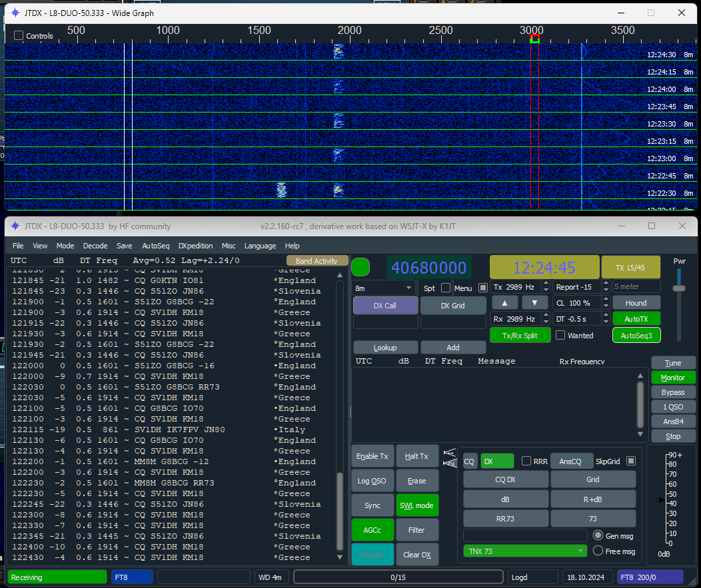Viewport: 701px width, 588px height.
Task: Open the 8m band dropdown
Action: point(384,288)
